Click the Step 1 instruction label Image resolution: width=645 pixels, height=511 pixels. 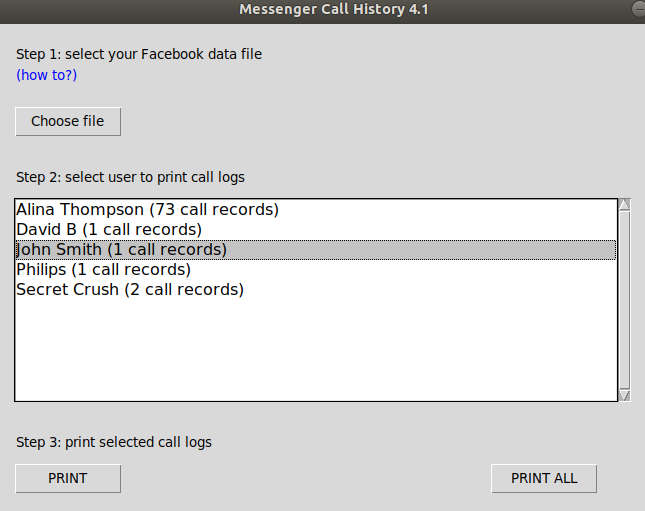coord(139,54)
